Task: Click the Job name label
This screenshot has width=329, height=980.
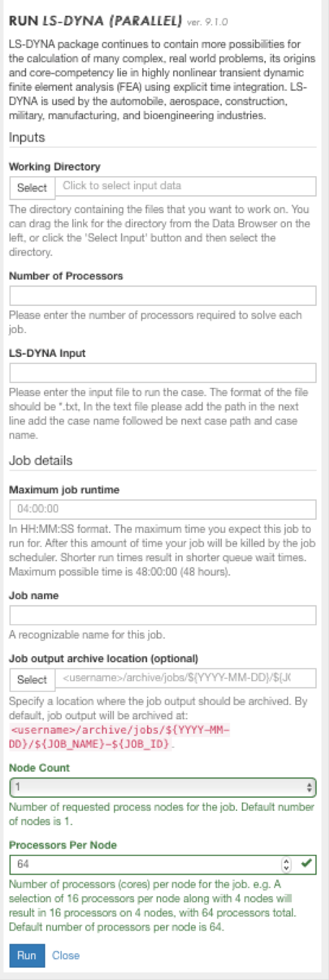Action: (x=30, y=596)
